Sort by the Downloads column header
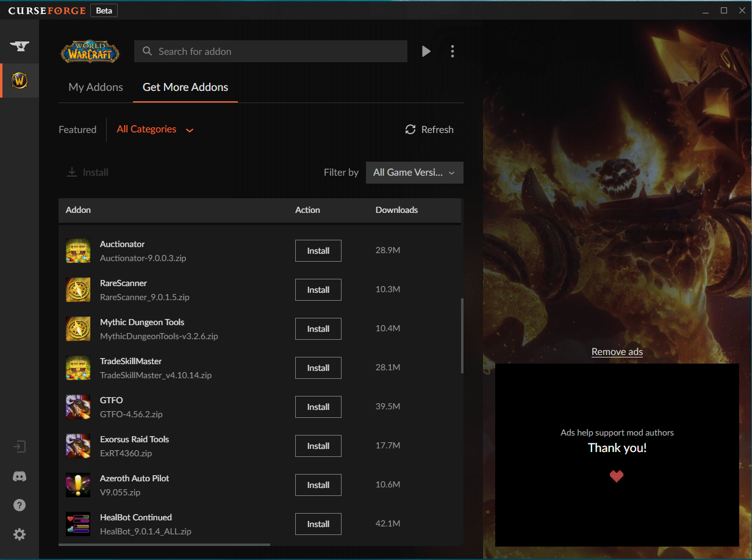 396,210
